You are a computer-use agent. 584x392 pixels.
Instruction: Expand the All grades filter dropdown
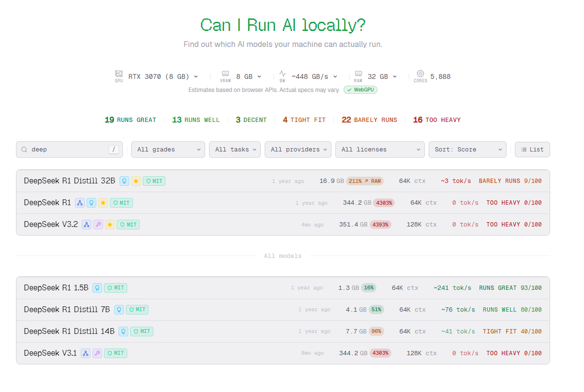tap(168, 150)
